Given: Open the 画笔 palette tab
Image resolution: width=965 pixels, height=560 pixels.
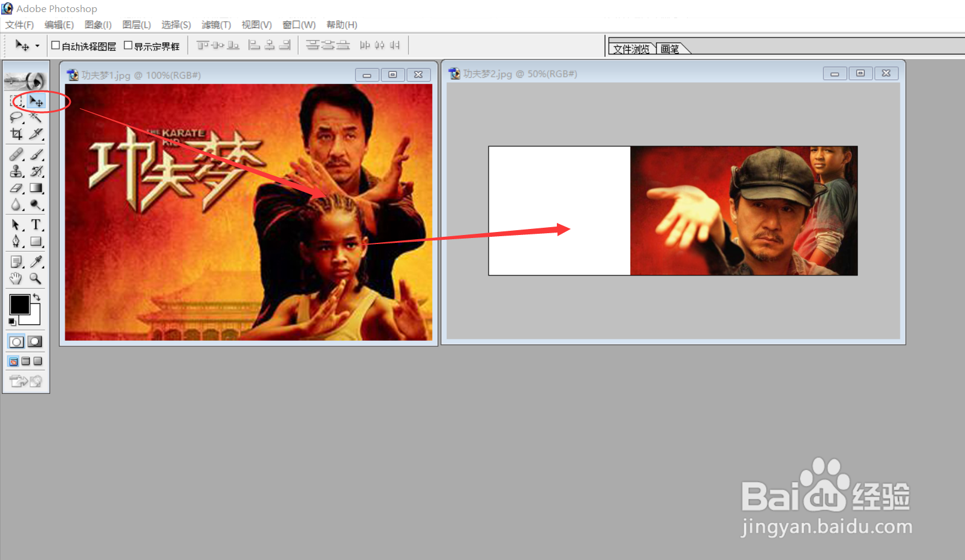Looking at the screenshot, I should pos(670,49).
